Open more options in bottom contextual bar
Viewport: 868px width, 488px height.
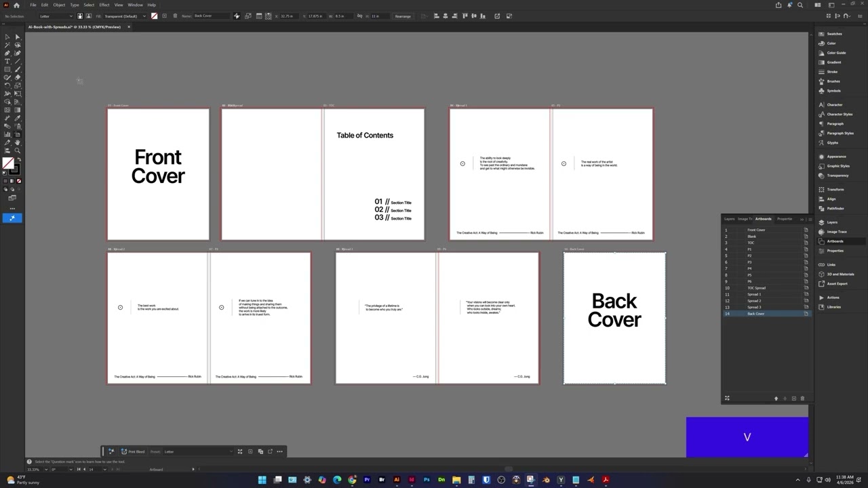pyautogui.click(x=279, y=451)
